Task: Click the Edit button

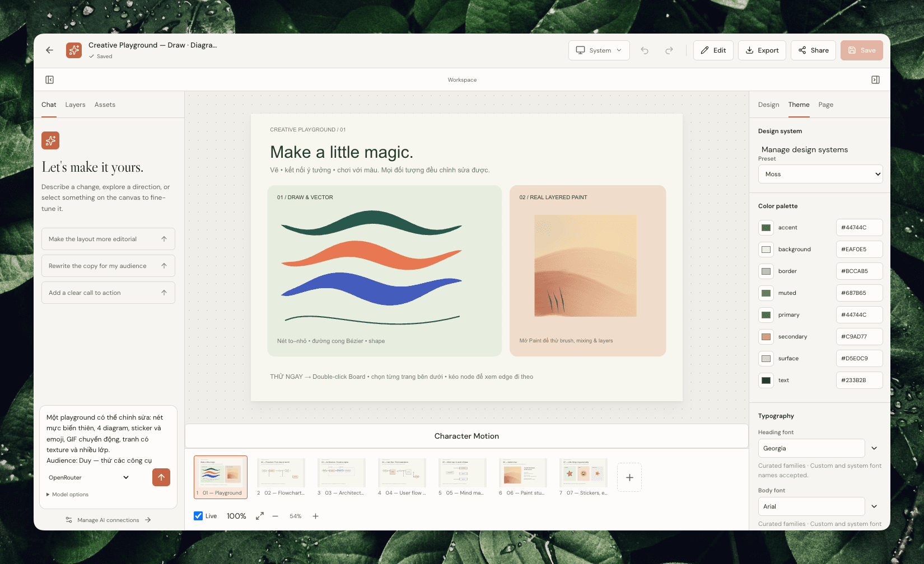Action: 713,50
